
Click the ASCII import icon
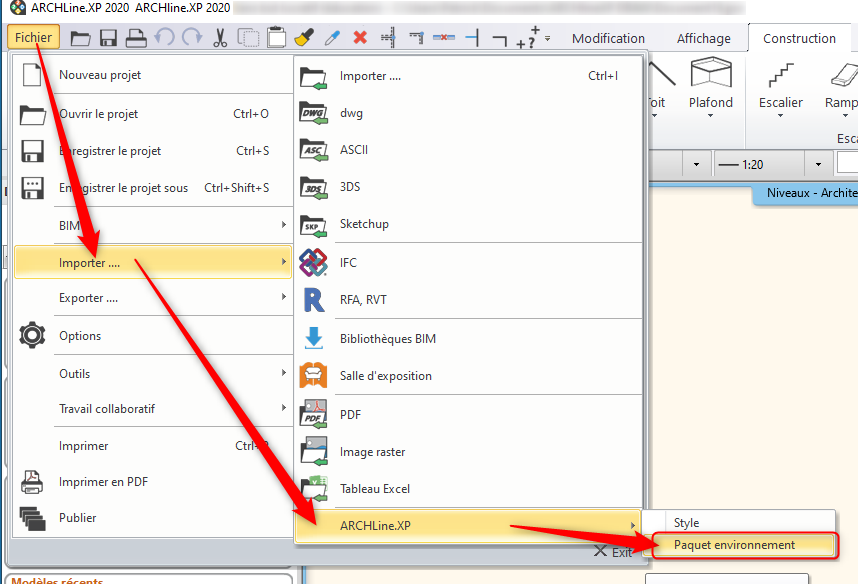tap(314, 150)
